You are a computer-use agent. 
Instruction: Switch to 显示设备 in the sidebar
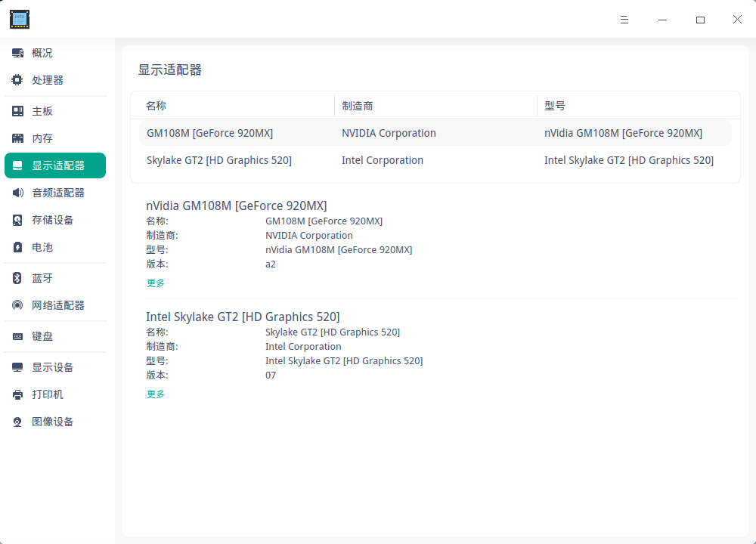pyautogui.click(x=53, y=367)
